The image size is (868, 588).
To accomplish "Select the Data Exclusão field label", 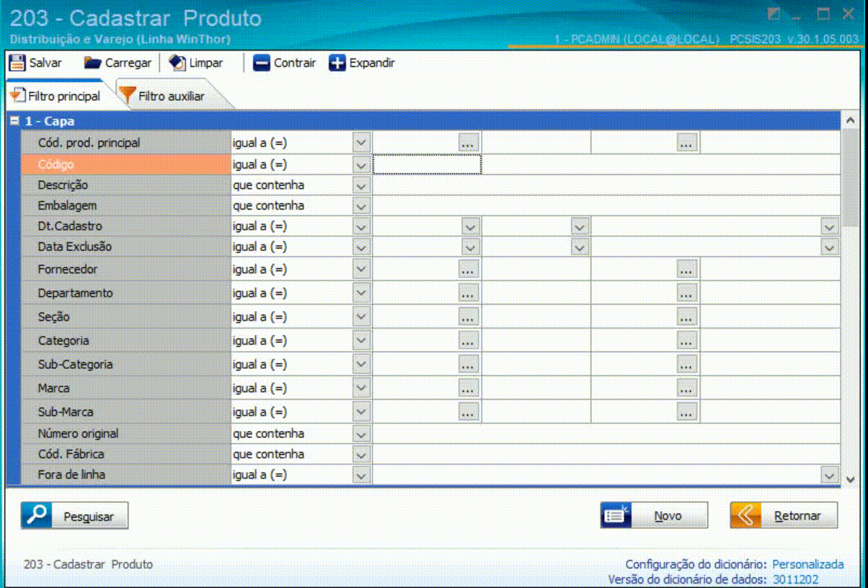I will click(x=75, y=247).
